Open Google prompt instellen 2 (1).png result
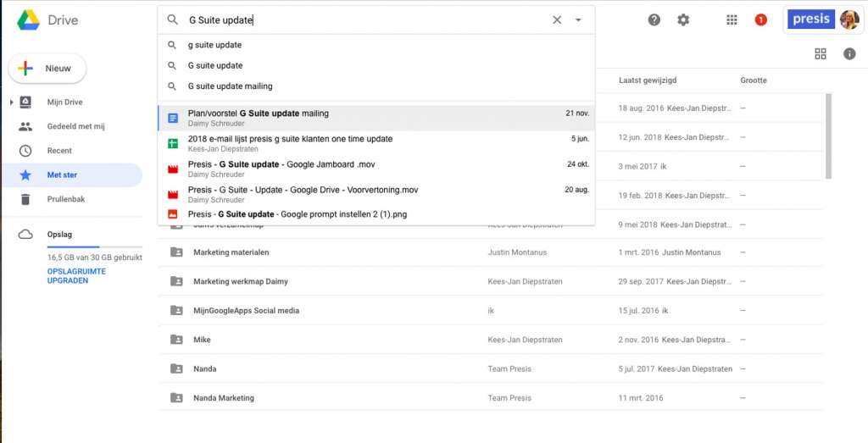This screenshot has width=868, height=443. [x=376, y=214]
